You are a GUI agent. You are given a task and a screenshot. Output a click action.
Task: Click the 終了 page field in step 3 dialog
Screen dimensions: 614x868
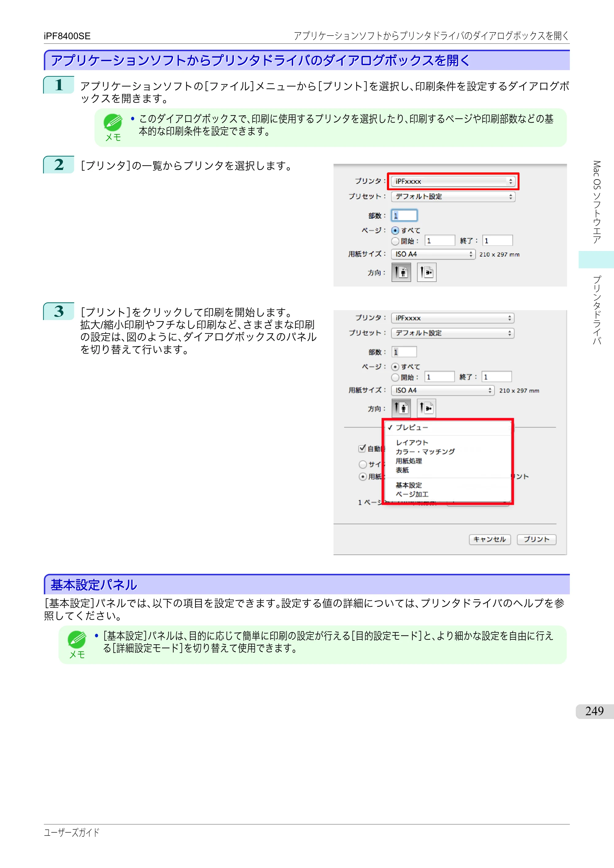497,377
